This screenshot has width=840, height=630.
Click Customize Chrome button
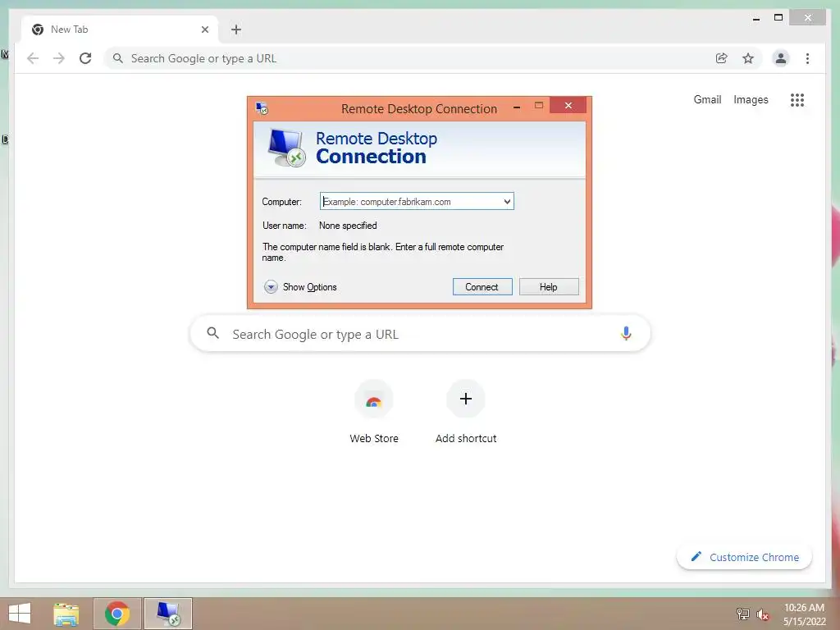[744, 557]
